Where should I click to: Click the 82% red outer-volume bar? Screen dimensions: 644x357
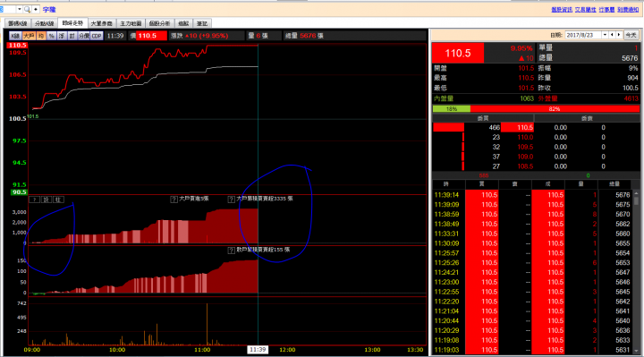coord(555,109)
